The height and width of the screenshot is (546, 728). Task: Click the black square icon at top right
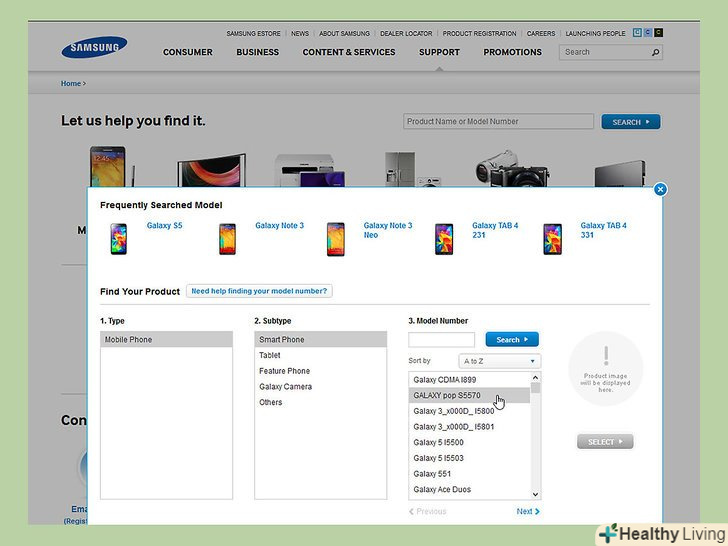coord(658,32)
